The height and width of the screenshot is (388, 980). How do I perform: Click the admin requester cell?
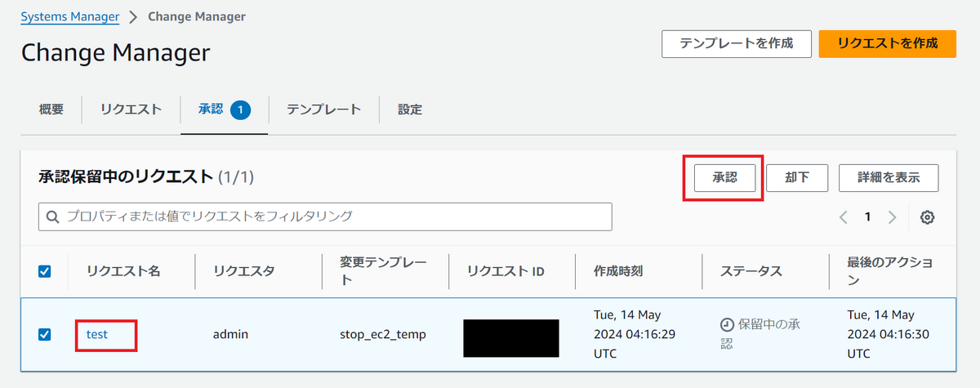coord(230,334)
